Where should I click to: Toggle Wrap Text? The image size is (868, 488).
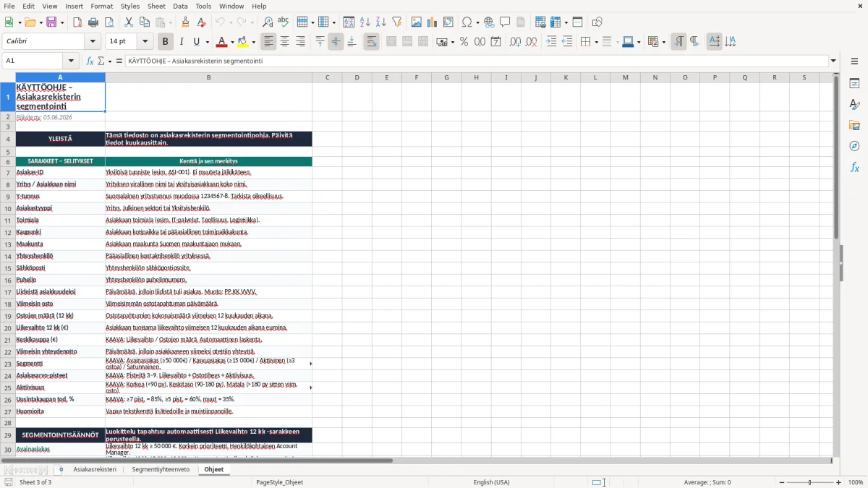371,42
